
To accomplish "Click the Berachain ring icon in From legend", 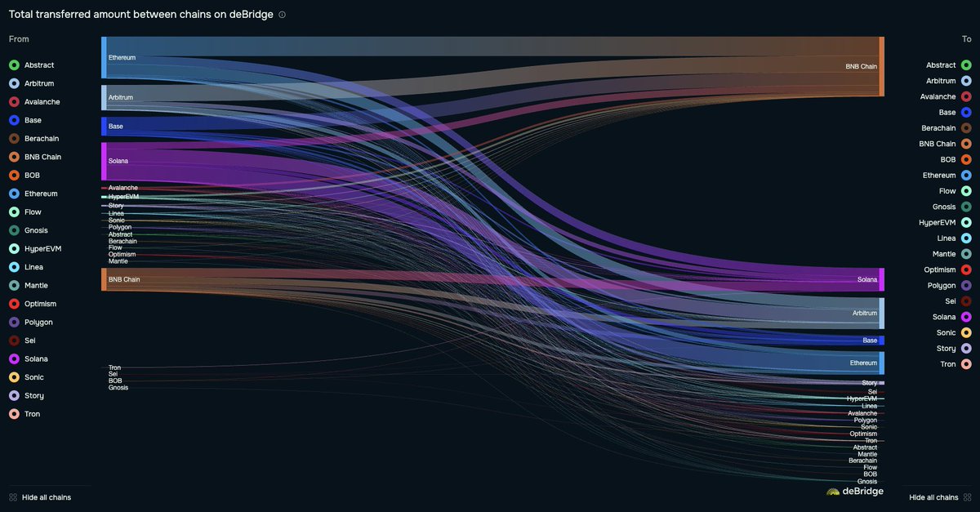I will pos(14,139).
